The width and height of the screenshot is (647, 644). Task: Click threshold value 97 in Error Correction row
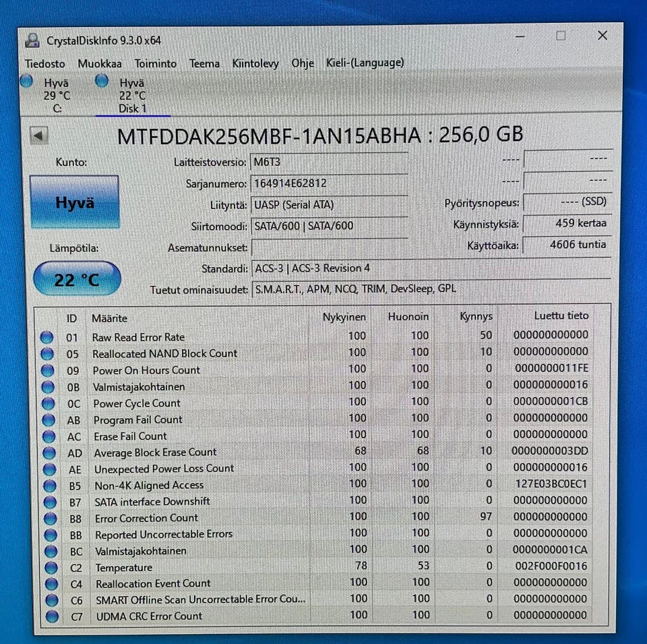[x=486, y=517]
